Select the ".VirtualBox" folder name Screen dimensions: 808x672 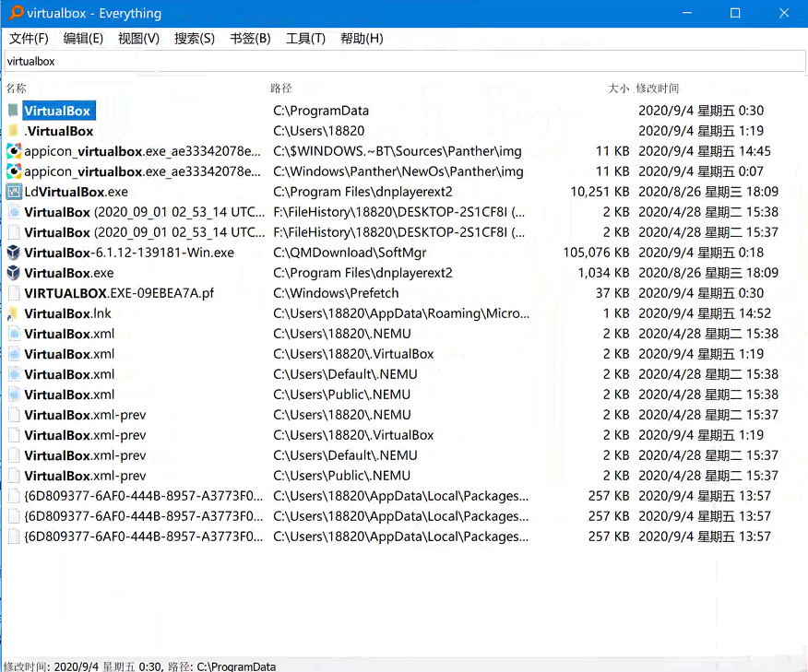coord(59,131)
